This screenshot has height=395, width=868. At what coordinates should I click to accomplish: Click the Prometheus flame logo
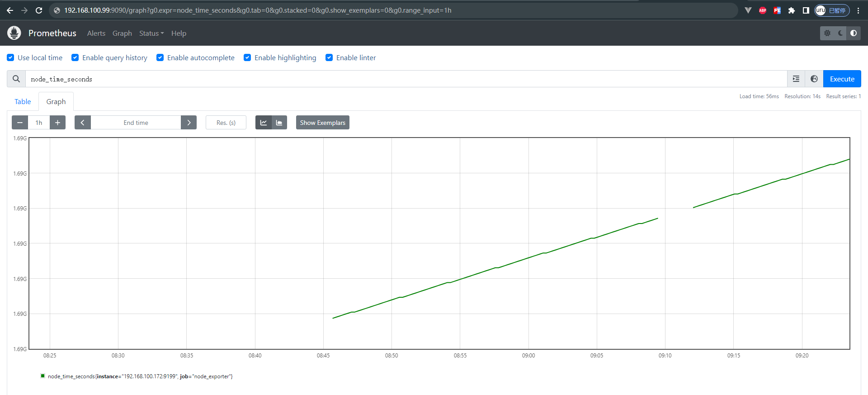tap(14, 33)
